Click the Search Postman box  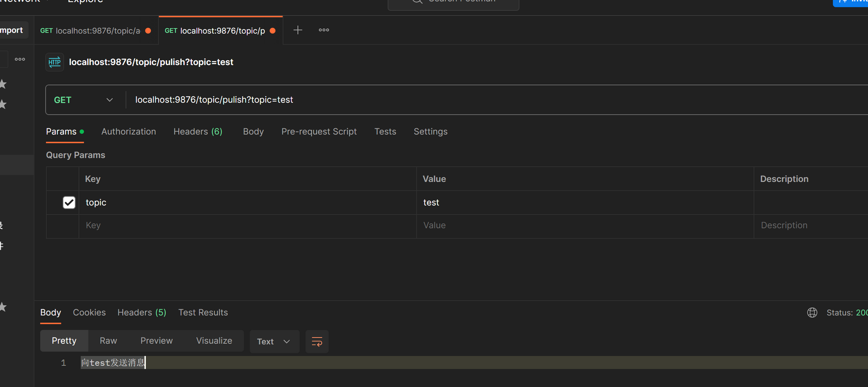click(x=454, y=3)
